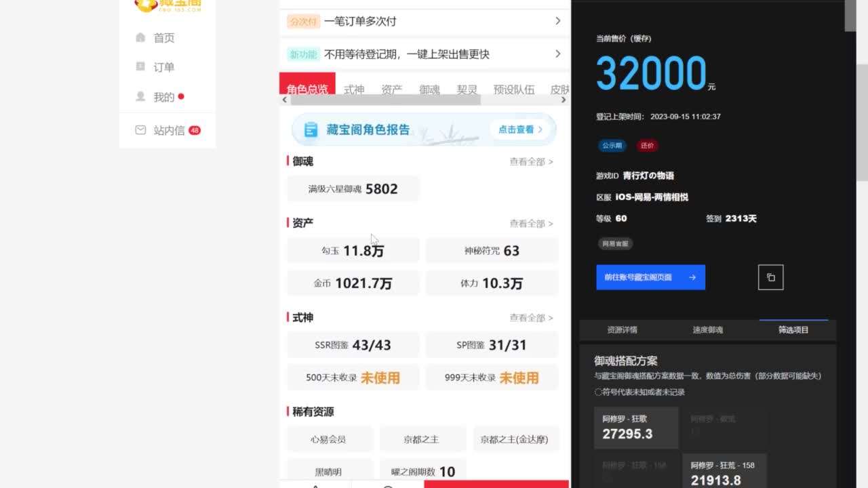Toggle the 阿修罗 - 狂歌 27295.3 card
The width and height of the screenshot is (868, 488).
click(x=636, y=428)
